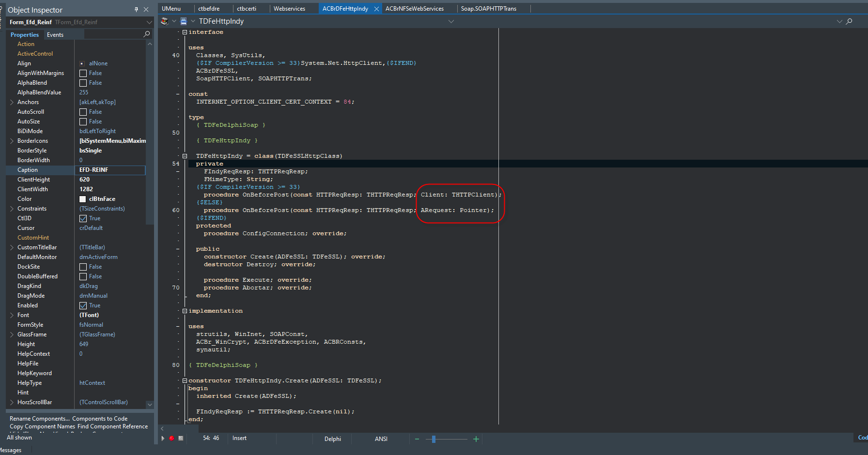Toggle the DockSite checkbox

pyautogui.click(x=83, y=267)
